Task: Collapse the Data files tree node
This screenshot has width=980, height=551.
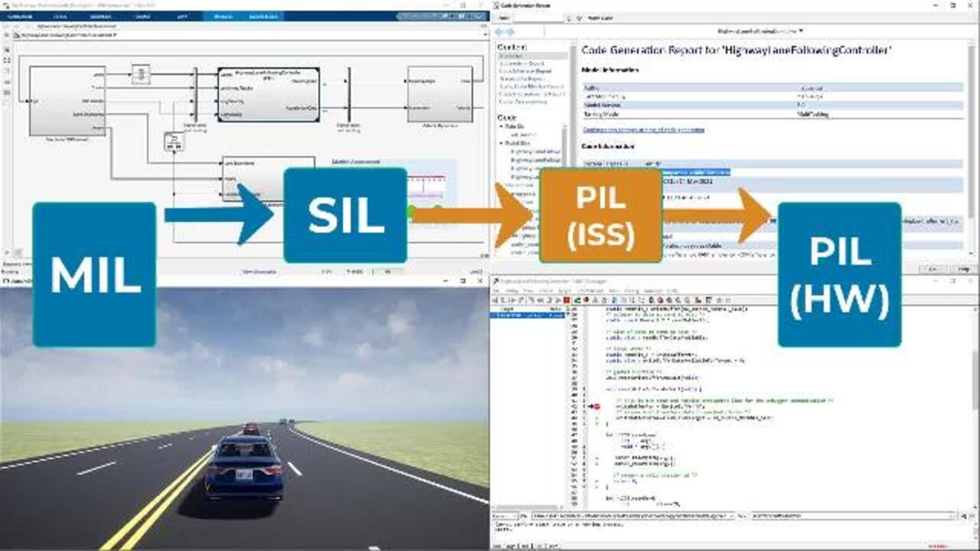Action: (x=501, y=126)
